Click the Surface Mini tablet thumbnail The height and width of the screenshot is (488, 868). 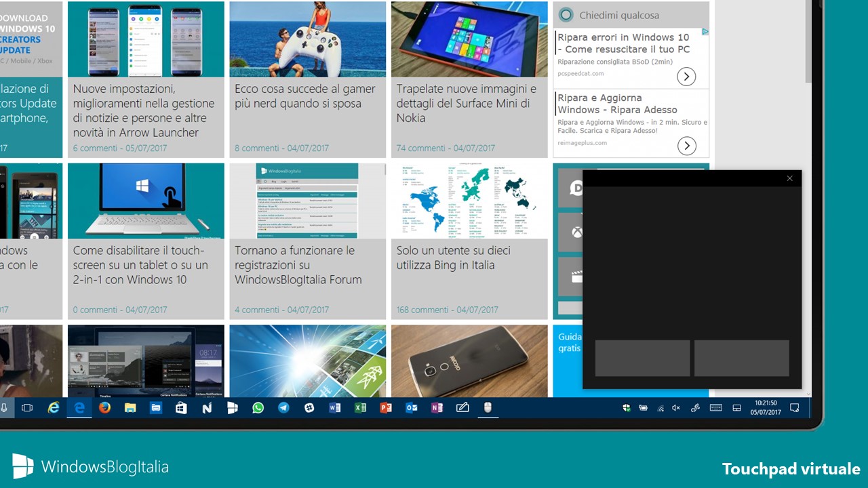point(469,39)
